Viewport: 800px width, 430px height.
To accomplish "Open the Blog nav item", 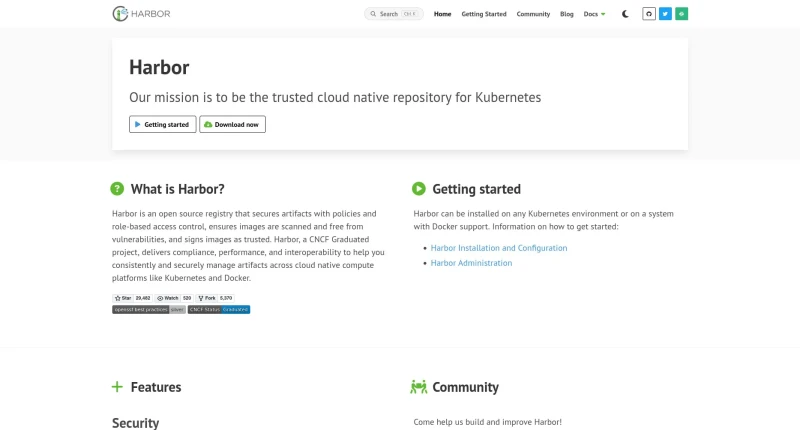I will tap(566, 14).
